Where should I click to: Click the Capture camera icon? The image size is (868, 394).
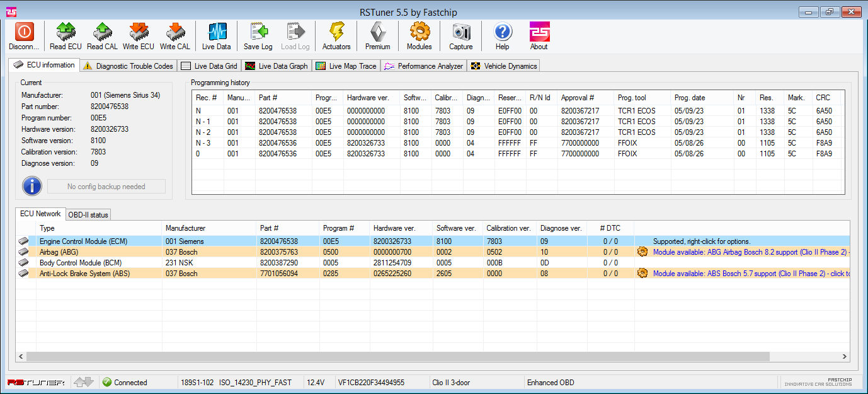(460, 32)
